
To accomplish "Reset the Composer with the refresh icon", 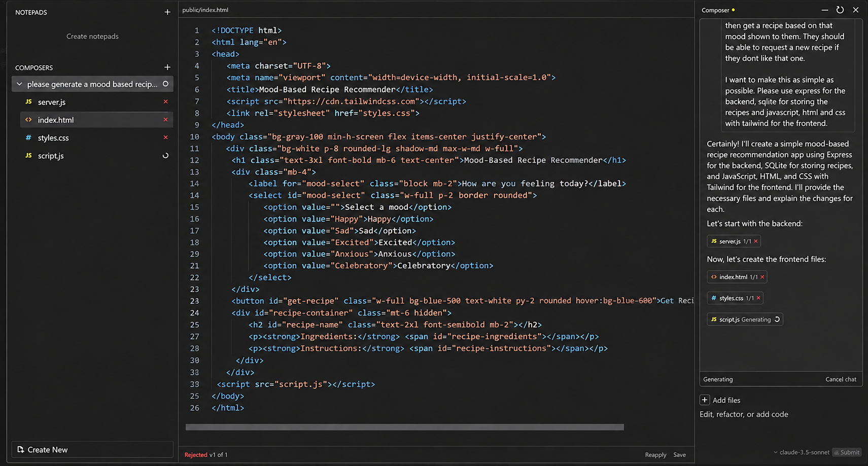I will (840, 10).
